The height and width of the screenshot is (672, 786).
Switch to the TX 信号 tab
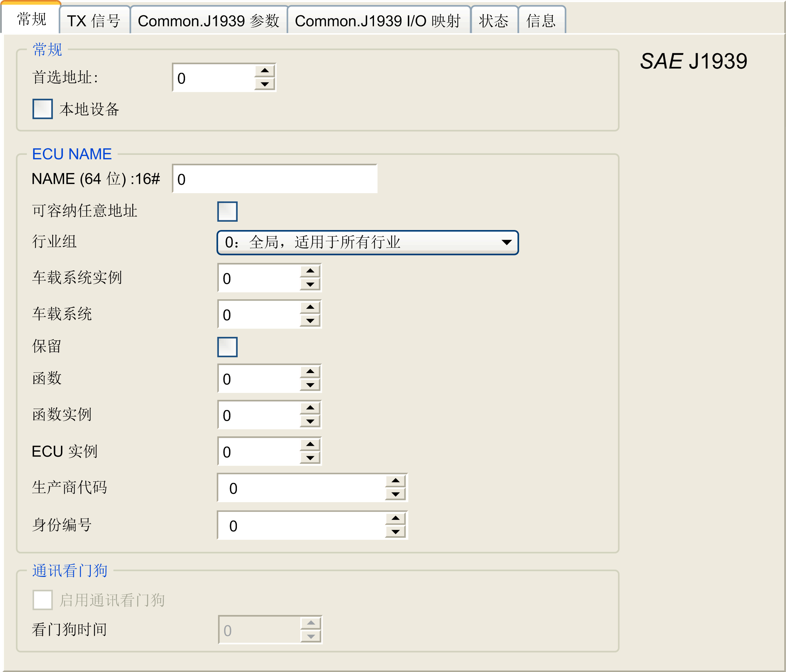(x=94, y=21)
